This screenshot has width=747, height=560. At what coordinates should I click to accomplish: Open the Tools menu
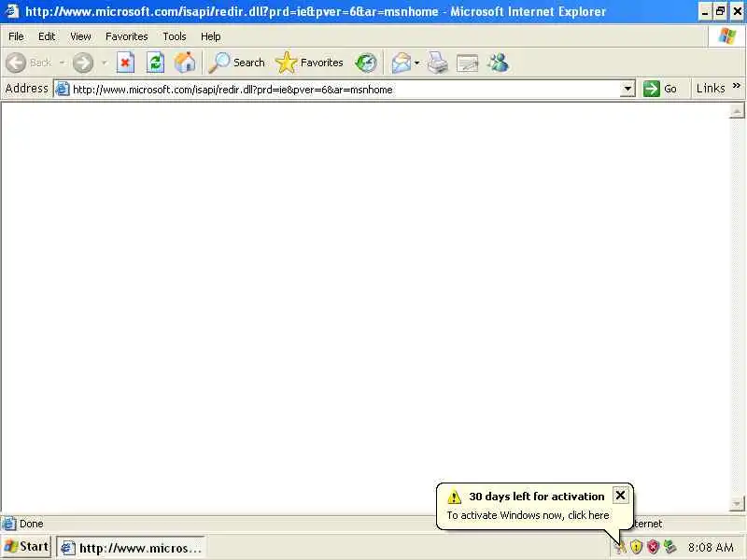pyautogui.click(x=175, y=36)
